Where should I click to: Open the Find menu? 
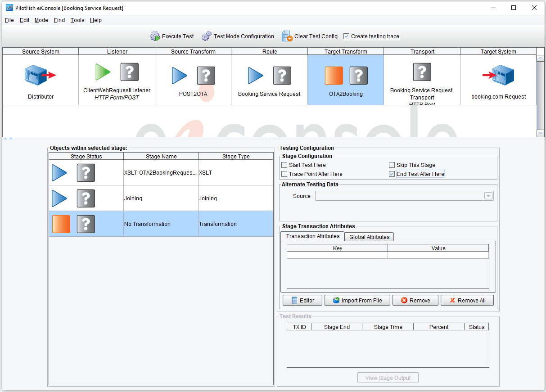point(59,20)
